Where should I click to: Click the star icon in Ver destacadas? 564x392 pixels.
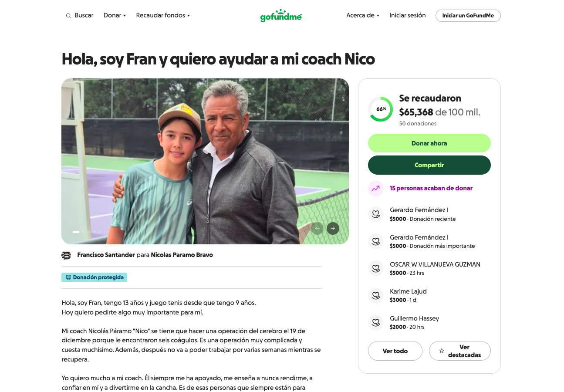442,351
